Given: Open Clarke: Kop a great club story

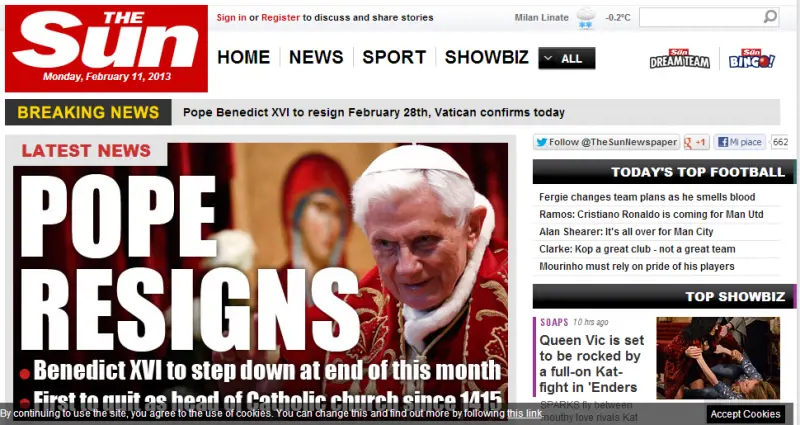Looking at the screenshot, I should [x=637, y=249].
